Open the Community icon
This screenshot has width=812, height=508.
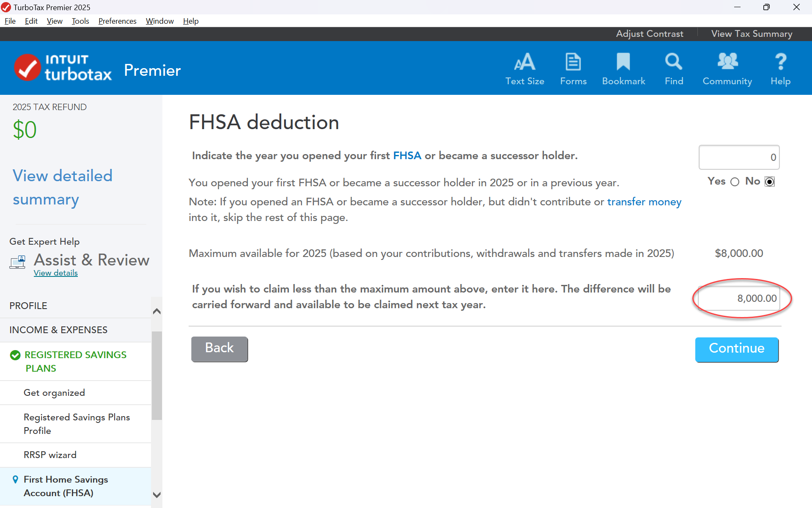pos(727,62)
